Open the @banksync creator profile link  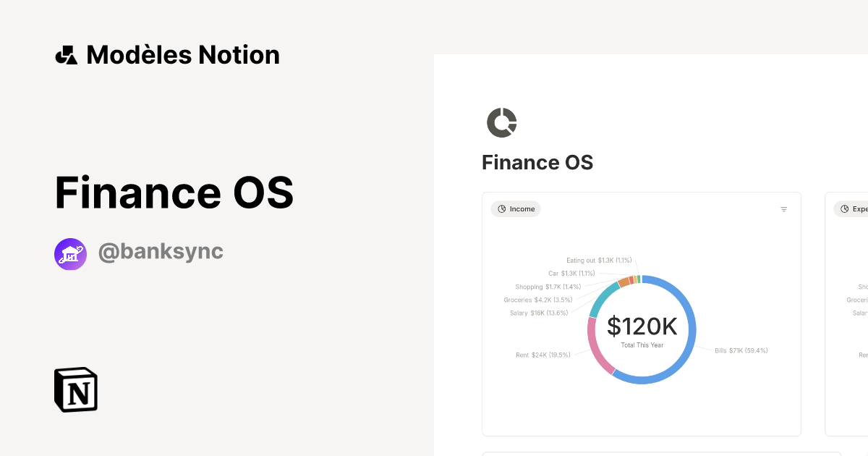(x=161, y=251)
